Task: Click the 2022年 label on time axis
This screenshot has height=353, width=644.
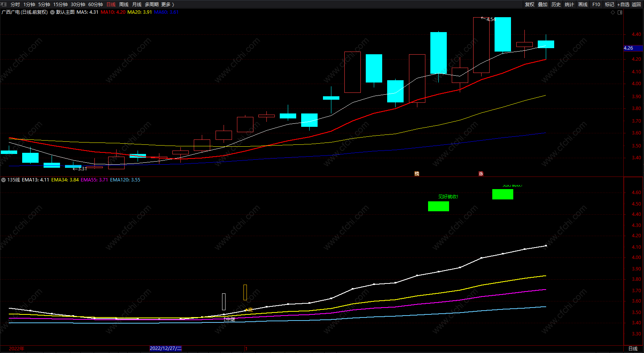Action: point(17,348)
